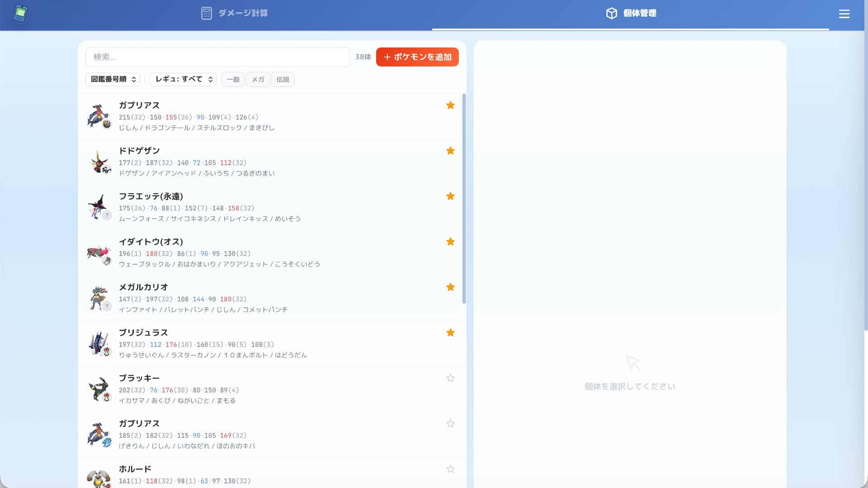
Task: Toggle favorite star on メガルカリオ
Action: 450,287
